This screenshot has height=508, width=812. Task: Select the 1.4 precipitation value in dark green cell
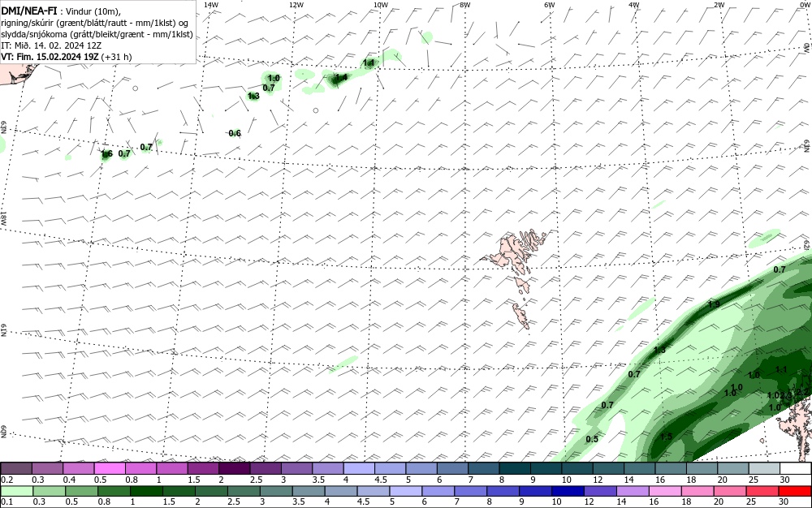click(341, 78)
